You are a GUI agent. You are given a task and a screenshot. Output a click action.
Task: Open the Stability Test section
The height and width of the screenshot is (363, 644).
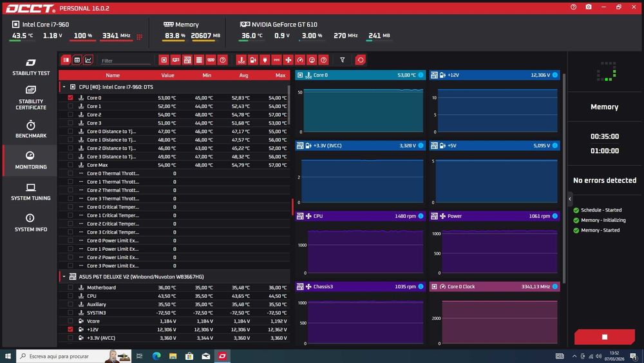pos(30,67)
